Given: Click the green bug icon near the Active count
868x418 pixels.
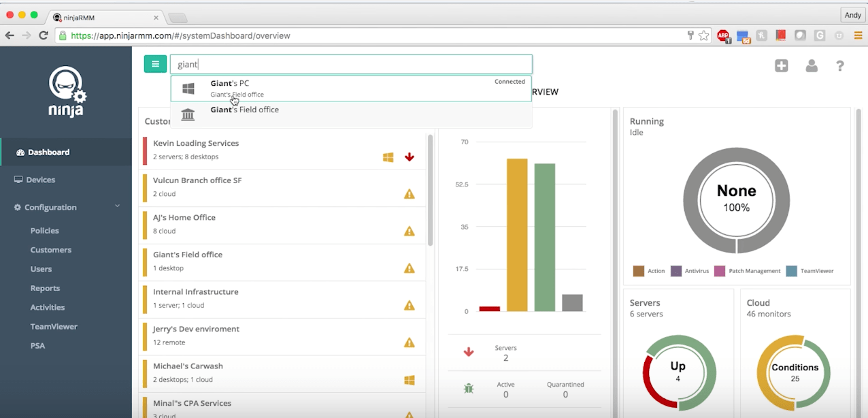Looking at the screenshot, I should tap(468, 387).
